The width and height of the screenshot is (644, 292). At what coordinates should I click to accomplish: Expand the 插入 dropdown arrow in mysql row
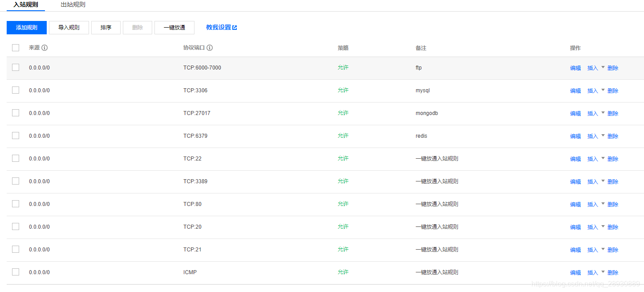603,90
